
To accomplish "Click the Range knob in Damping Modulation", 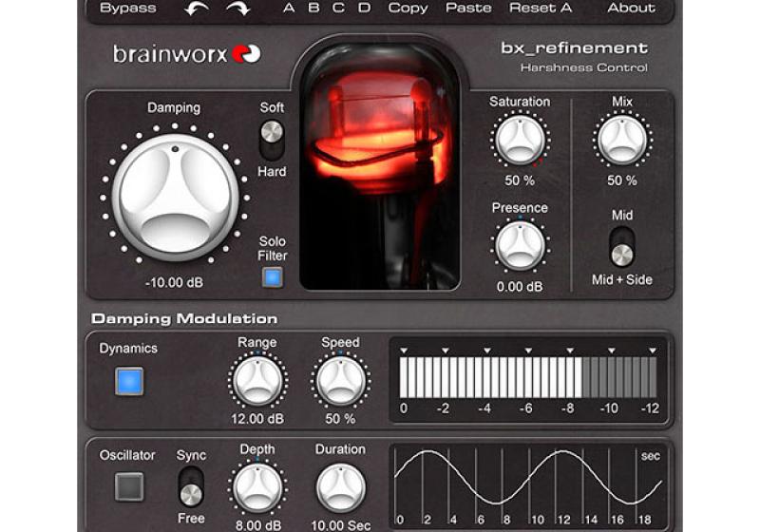I will pos(257,382).
